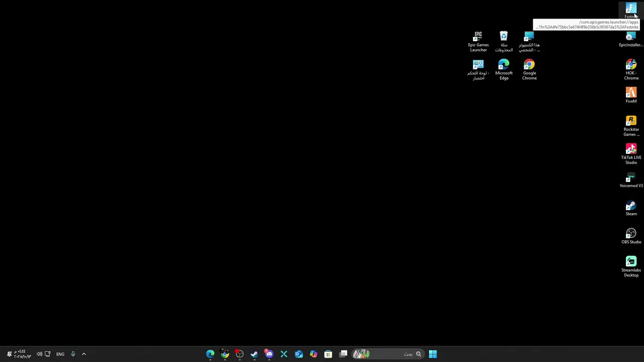This screenshot has height=362, width=644.
Task: Open the teal X app on the taskbar
Action: click(x=284, y=354)
